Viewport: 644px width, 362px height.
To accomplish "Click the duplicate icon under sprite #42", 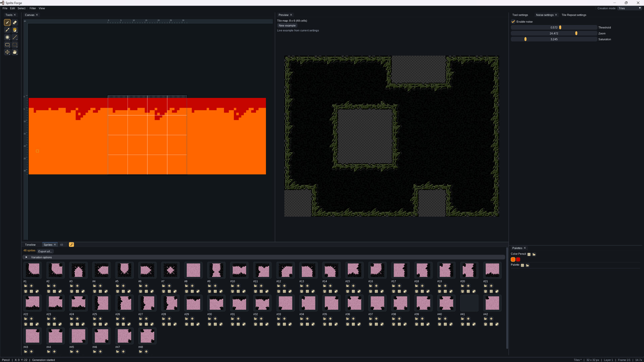I will (x=497, y=324).
